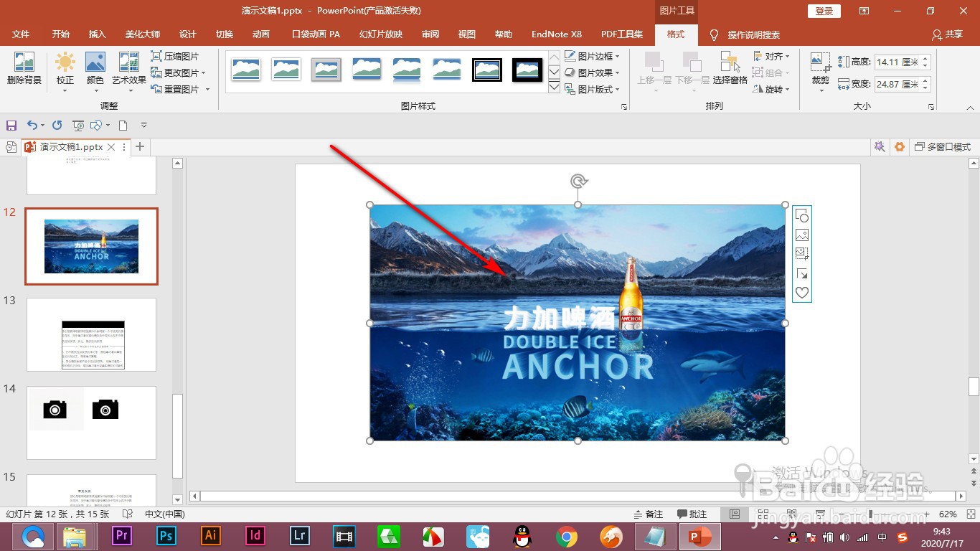The height and width of the screenshot is (551, 980).
Task: Switch to the Design (设计) tab
Action: tap(188, 34)
